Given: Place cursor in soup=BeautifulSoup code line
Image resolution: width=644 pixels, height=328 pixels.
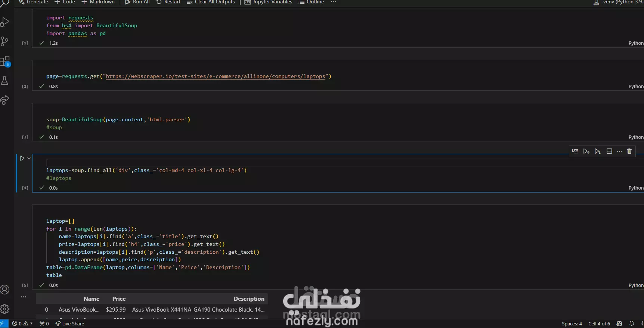Looking at the screenshot, I should pos(118,120).
